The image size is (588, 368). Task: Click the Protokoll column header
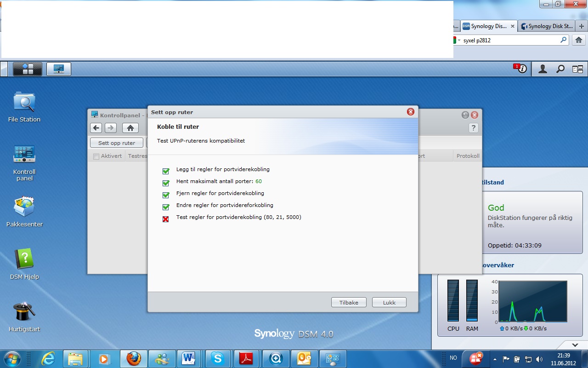[x=468, y=156]
